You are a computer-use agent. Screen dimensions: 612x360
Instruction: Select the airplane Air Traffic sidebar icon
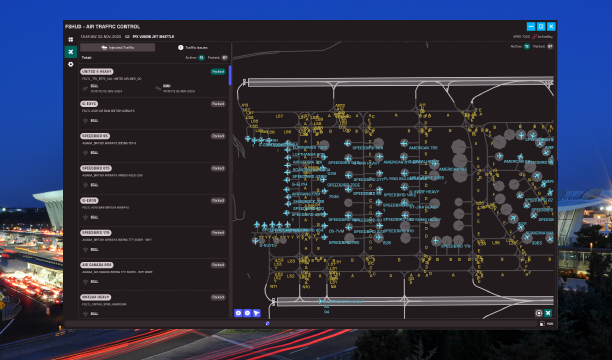71,52
